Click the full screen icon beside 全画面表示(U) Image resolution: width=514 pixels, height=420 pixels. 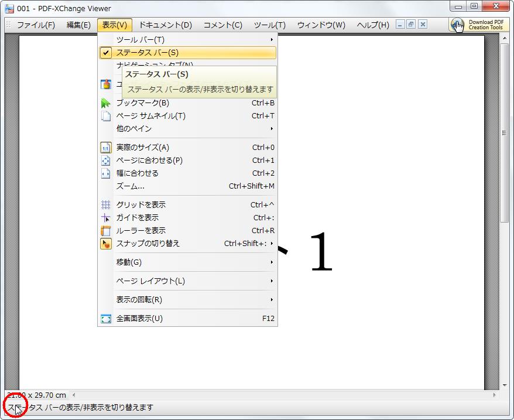pyautogui.click(x=105, y=319)
